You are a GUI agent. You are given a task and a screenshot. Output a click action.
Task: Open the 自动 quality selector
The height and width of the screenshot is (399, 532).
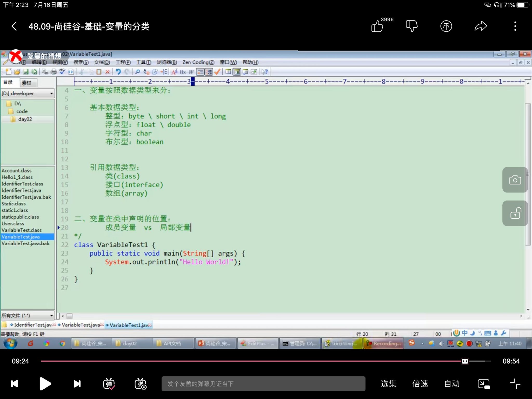(x=452, y=384)
